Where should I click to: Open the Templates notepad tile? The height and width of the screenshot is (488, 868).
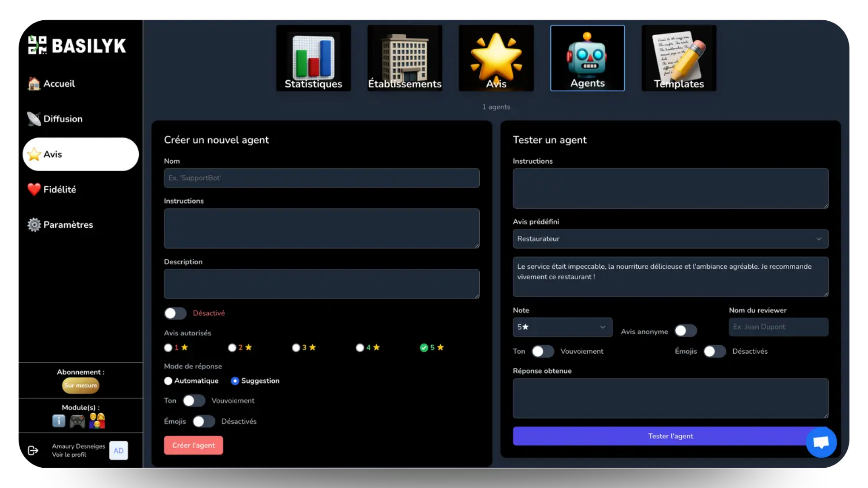(x=679, y=58)
